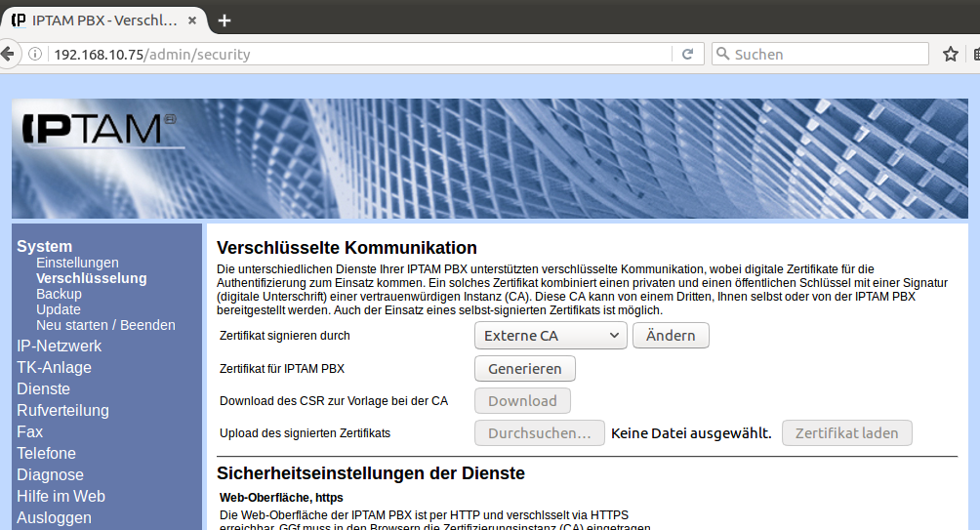
Task: Focus the Suchen search field
Action: 825,55
